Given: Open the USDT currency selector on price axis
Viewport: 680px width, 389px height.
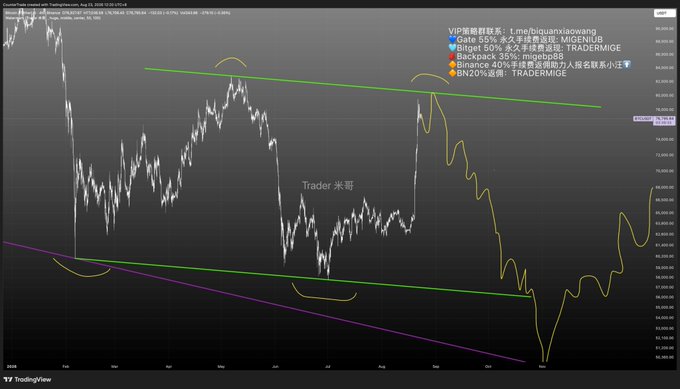Looking at the screenshot, I should (x=664, y=13).
